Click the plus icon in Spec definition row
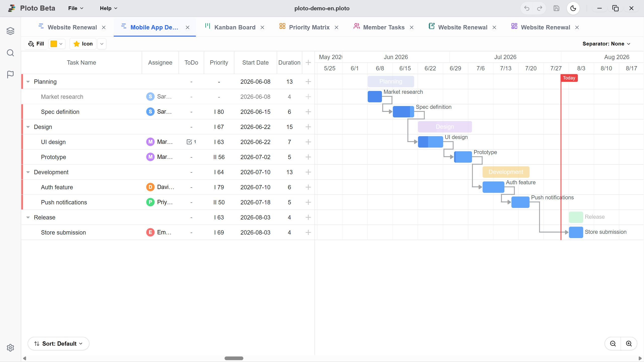Image resolution: width=644 pixels, height=362 pixels. (x=308, y=112)
